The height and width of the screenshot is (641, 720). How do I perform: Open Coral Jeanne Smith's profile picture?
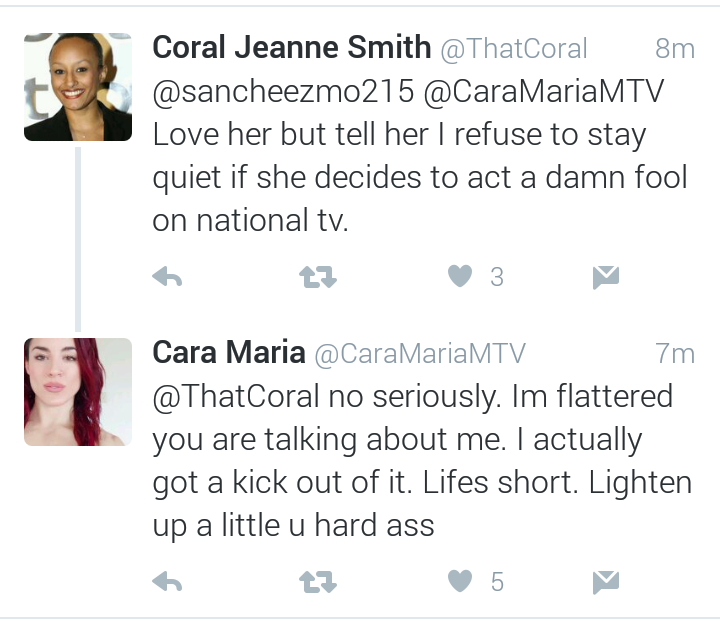[78, 87]
